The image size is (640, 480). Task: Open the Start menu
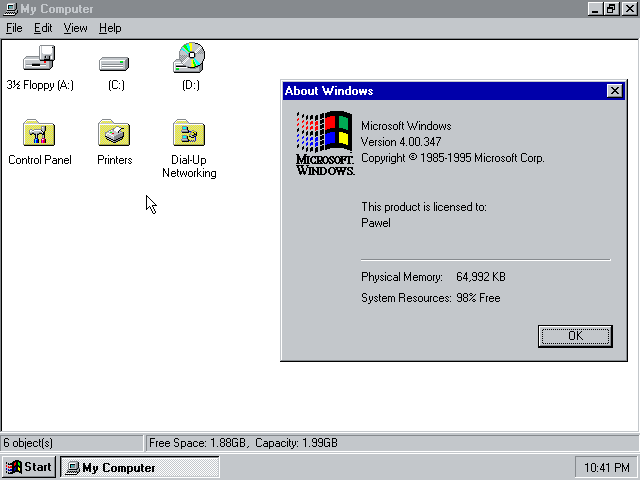click(x=29, y=467)
